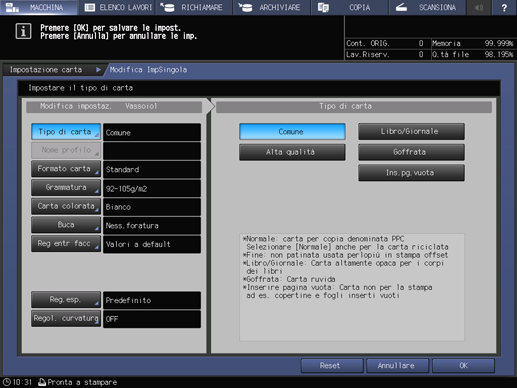Viewport: 517px width, 388px height.
Task: Click the Predefinito value
Action: pyautogui.click(x=152, y=300)
